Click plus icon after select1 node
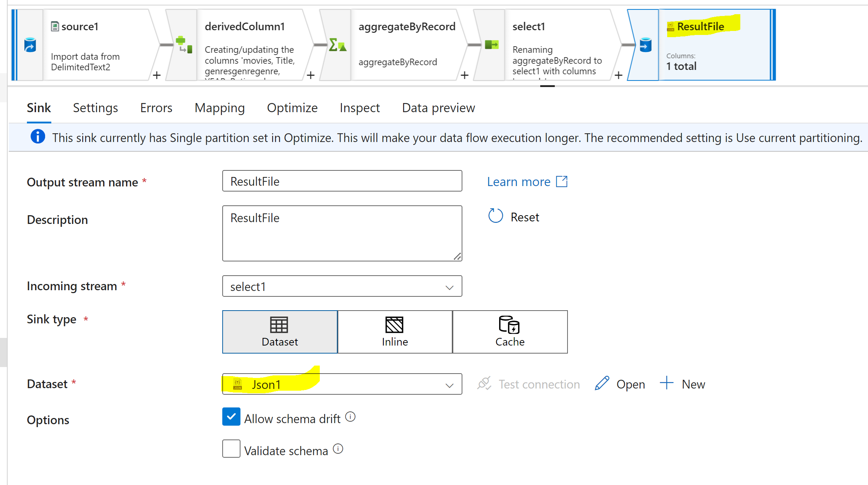This screenshot has width=868, height=485. tap(618, 75)
